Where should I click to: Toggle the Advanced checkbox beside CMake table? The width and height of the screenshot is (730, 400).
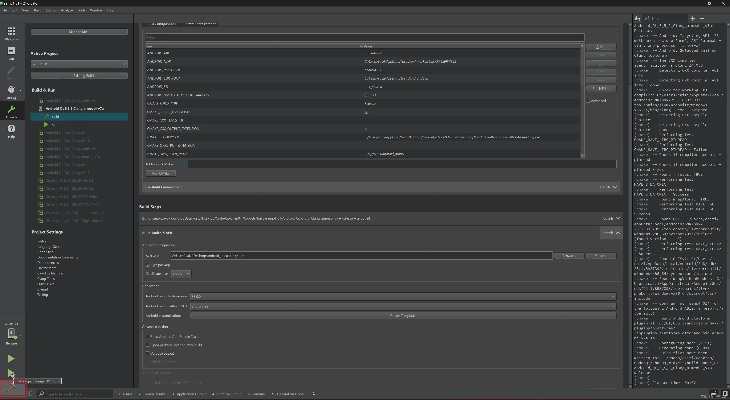[589, 100]
